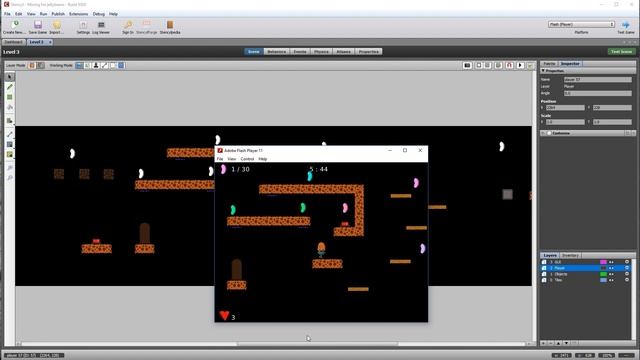This screenshot has height=360, width=640.
Task: Click the red magnet snapping icon
Action: click(509, 65)
